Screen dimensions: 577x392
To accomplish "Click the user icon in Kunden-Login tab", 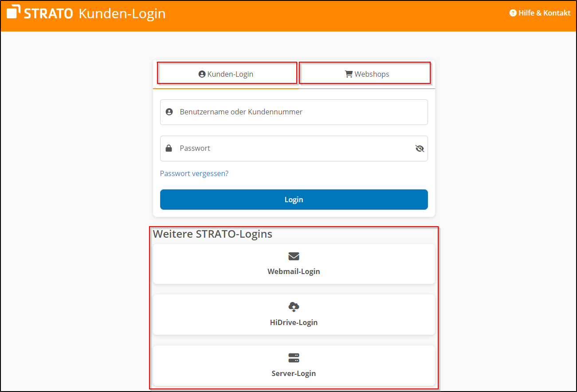I will [202, 74].
